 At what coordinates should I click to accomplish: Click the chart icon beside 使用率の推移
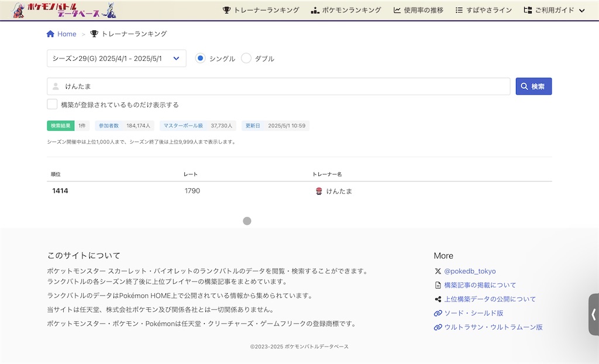(x=397, y=11)
